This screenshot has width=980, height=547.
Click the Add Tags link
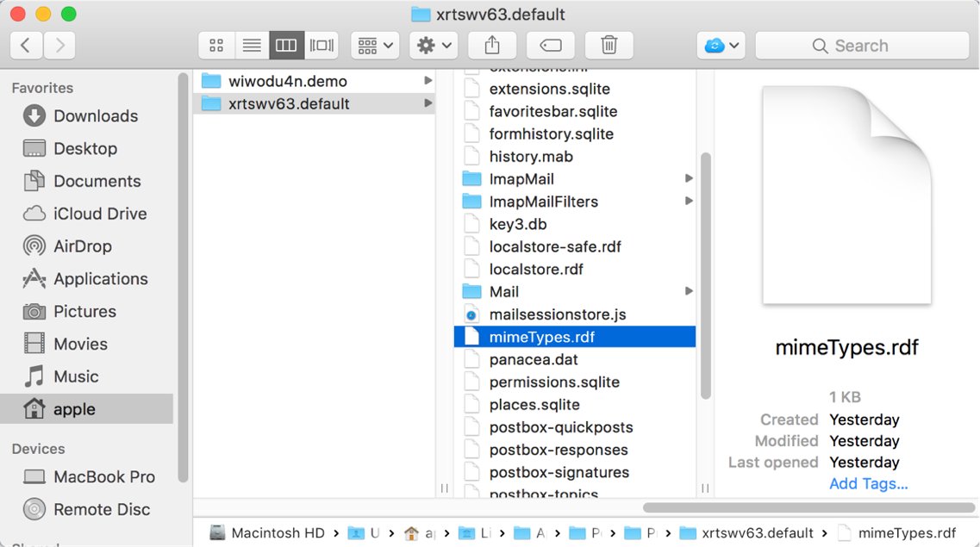pyautogui.click(x=868, y=484)
